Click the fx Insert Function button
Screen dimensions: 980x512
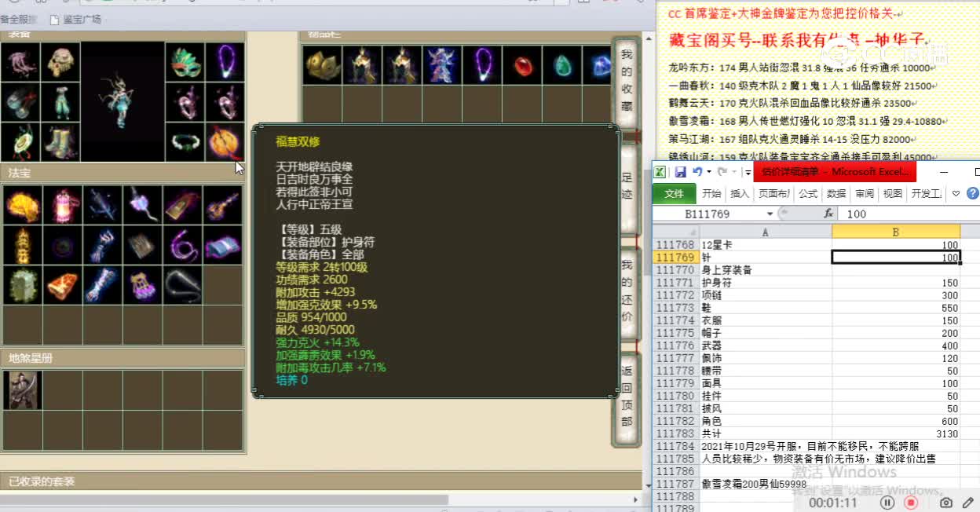(x=828, y=214)
